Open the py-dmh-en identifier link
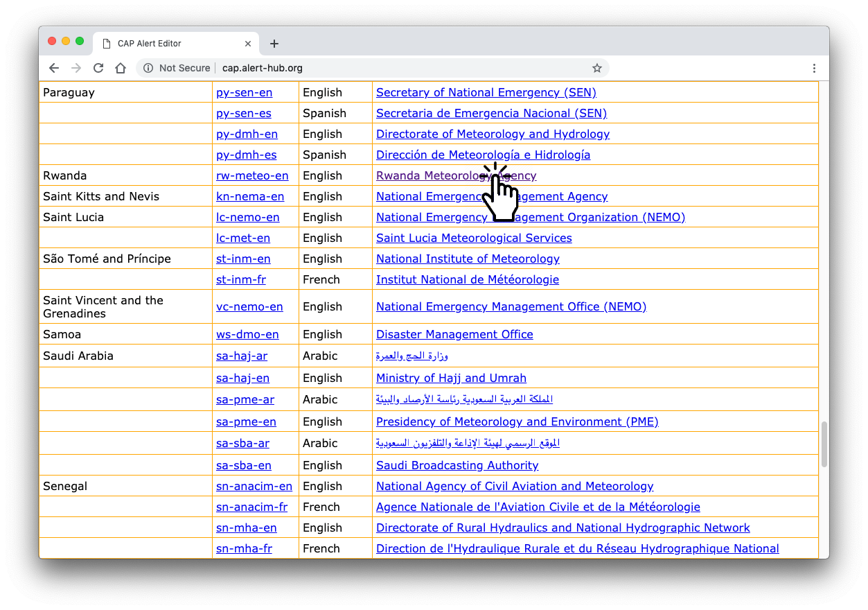This screenshot has height=610, width=868. [247, 134]
